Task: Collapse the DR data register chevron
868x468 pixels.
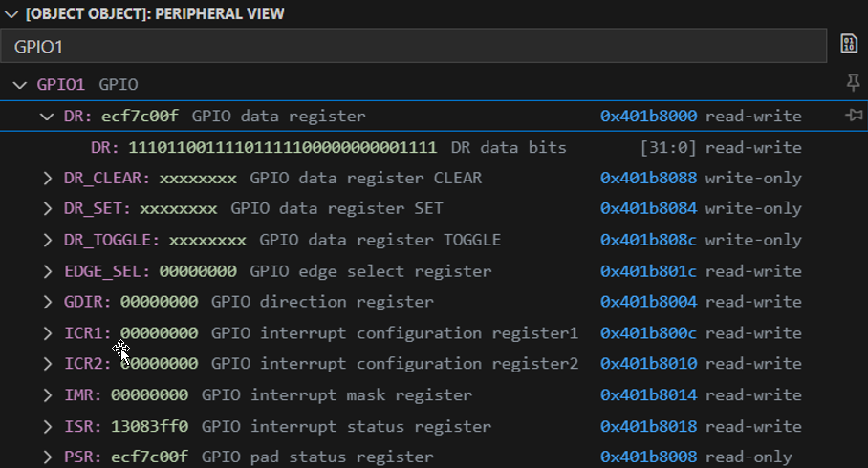Action: 47,117
